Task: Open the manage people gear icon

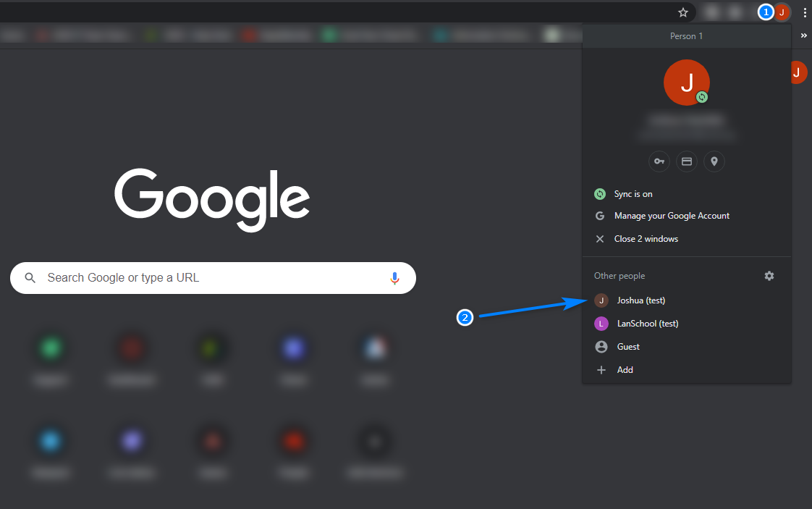Action: (769, 276)
